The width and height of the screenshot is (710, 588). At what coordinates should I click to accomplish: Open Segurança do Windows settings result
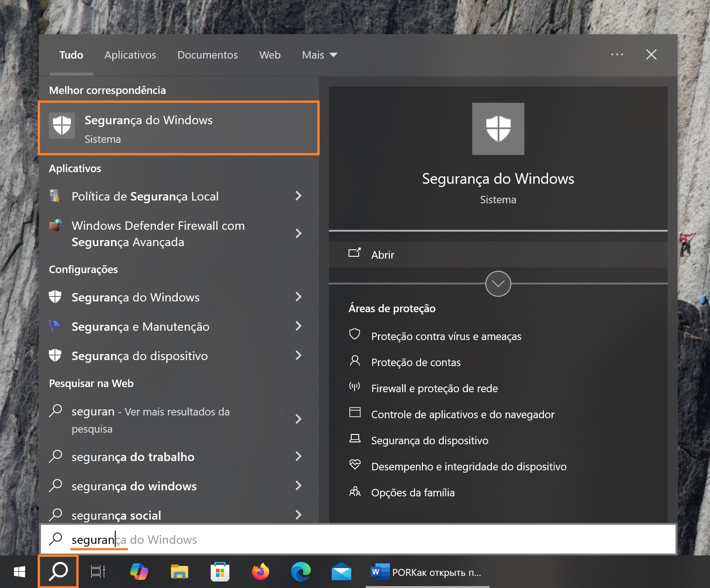click(179, 297)
